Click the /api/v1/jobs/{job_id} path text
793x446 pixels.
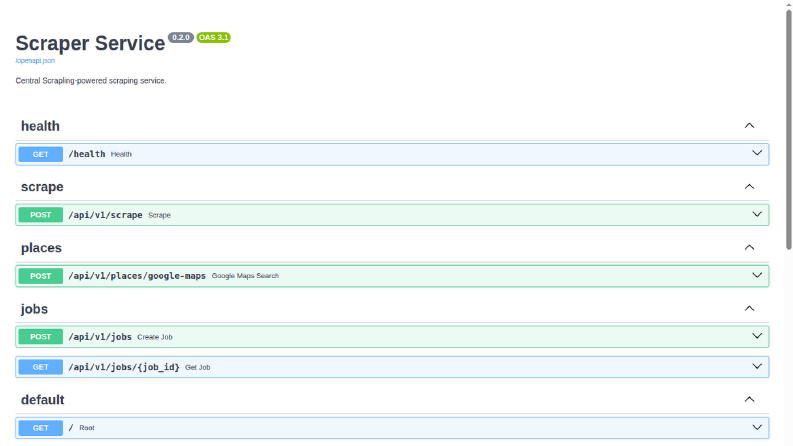coord(124,367)
